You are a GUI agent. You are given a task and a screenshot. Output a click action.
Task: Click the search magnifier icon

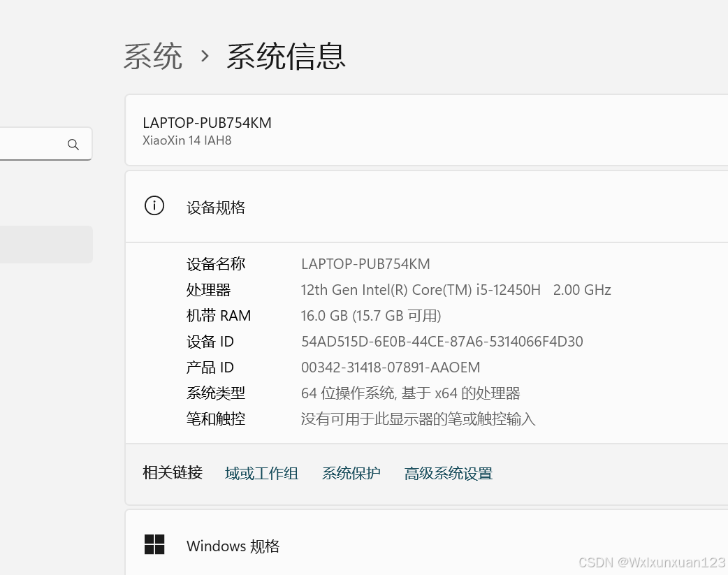tap(73, 145)
